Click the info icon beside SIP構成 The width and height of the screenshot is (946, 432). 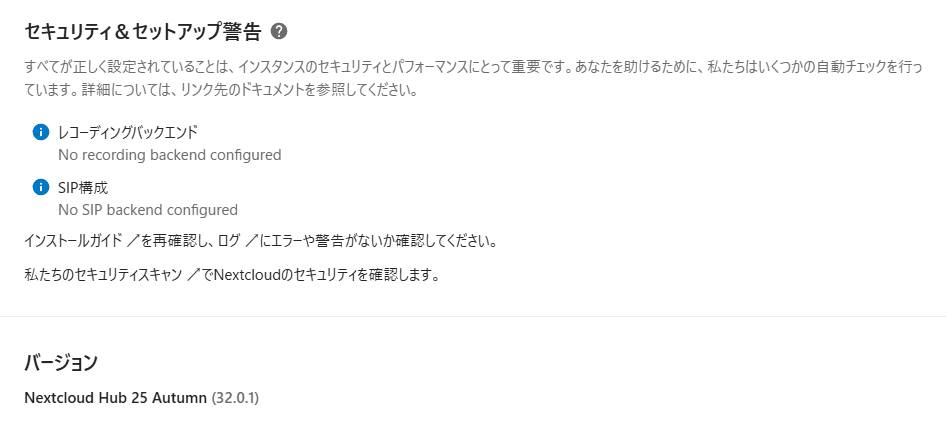coord(41,187)
